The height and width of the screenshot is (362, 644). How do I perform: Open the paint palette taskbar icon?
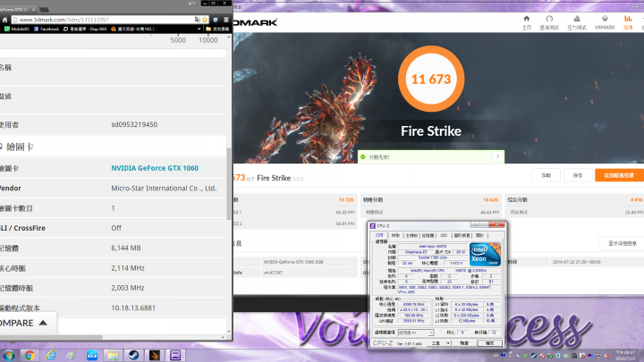72,355
